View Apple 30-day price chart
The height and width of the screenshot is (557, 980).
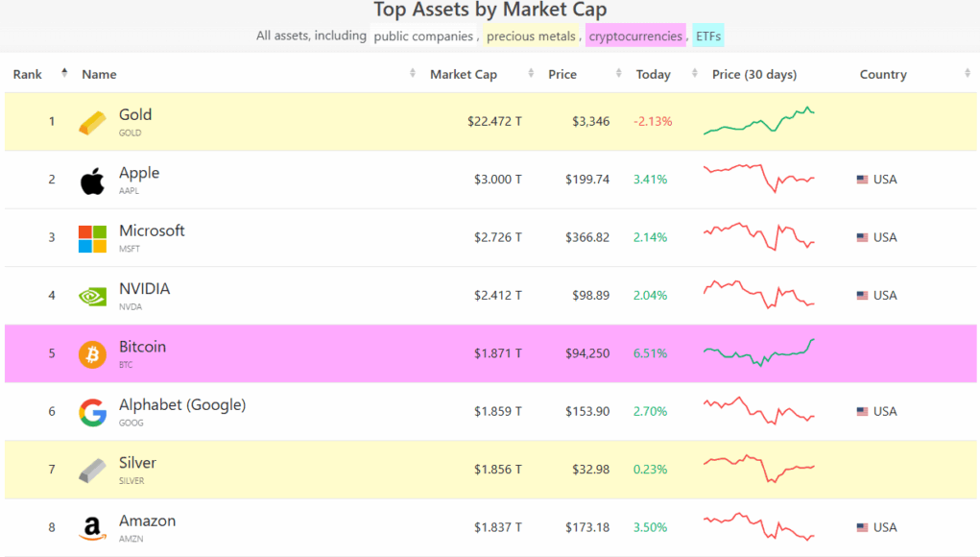pos(758,179)
